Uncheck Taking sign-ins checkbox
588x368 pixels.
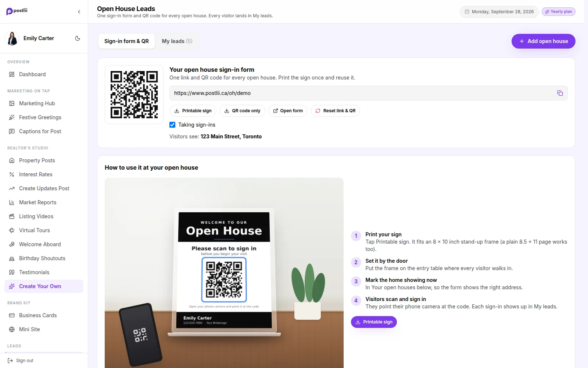point(172,125)
